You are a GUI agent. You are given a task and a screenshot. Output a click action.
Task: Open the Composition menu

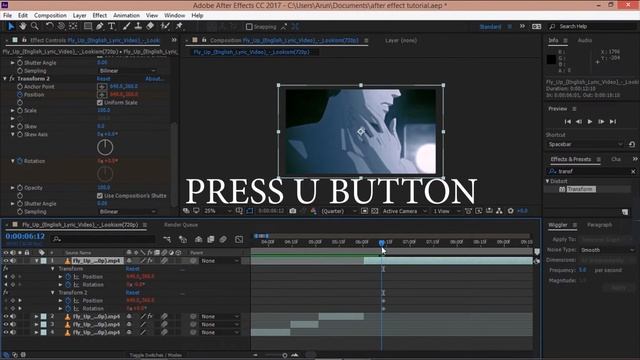tap(50, 16)
